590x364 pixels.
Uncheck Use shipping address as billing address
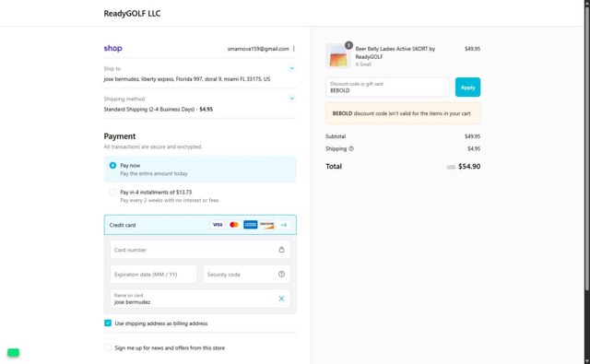(x=108, y=323)
